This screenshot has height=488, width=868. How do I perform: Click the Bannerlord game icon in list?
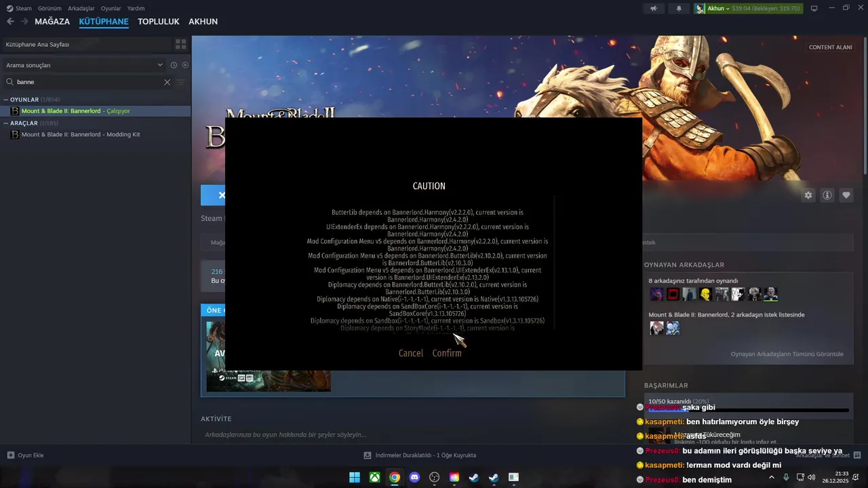[15, 110]
